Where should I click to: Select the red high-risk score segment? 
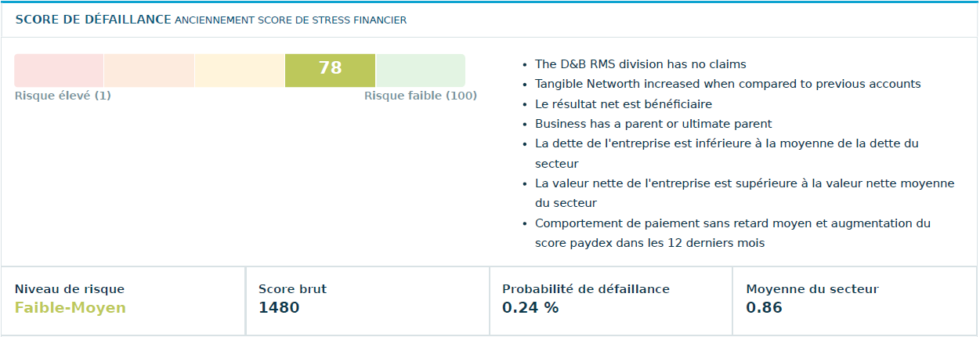59,71
